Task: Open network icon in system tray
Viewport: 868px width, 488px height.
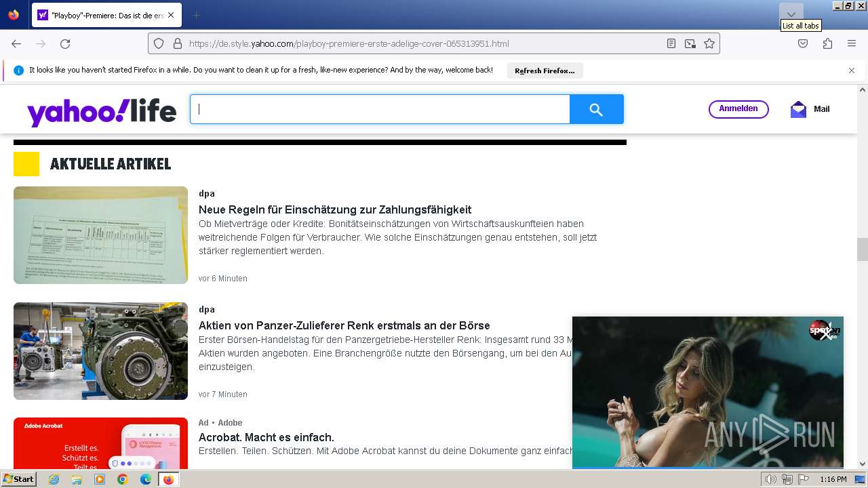Action: [x=787, y=479]
